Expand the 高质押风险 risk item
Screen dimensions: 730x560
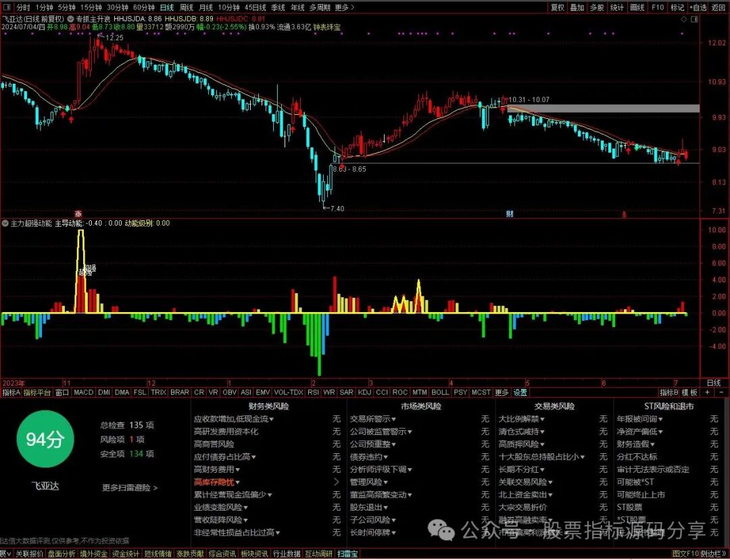(521, 444)
